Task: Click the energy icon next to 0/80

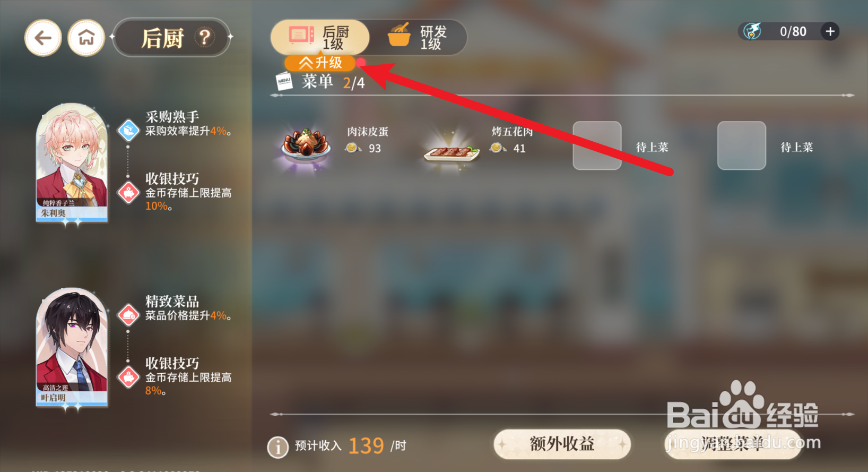Action: click(x=752, y=31)
